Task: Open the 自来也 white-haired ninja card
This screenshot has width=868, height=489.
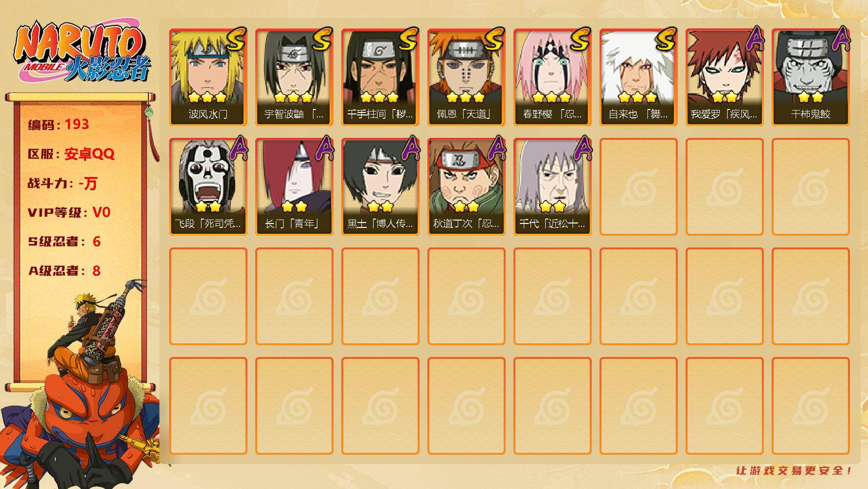Action: pos(638,77)
